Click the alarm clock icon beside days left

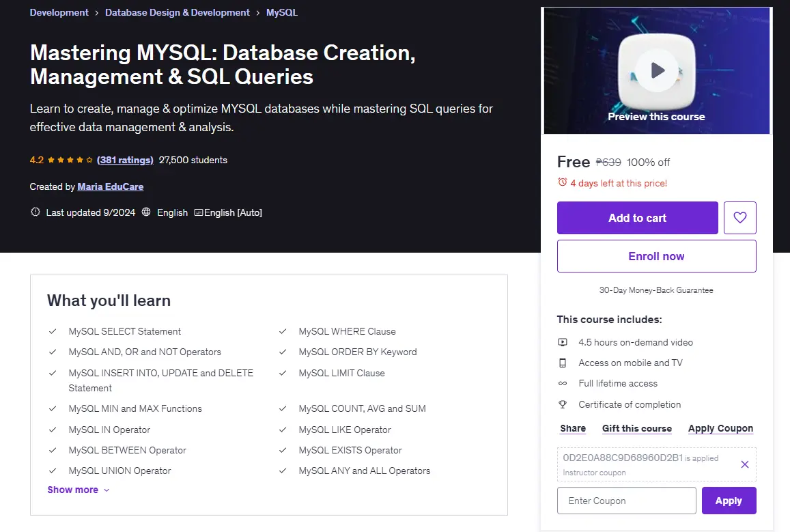[562, 182]
